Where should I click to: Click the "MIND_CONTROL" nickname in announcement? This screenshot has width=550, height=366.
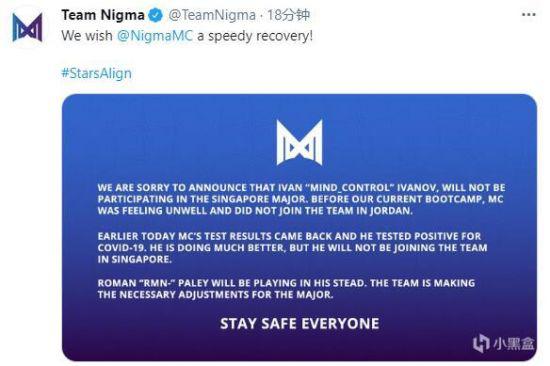coord(350,187)
